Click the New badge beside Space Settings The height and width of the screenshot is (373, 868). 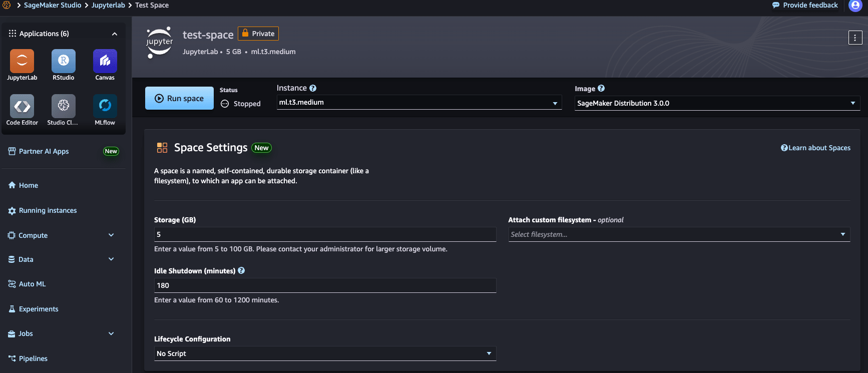[261, 148]
